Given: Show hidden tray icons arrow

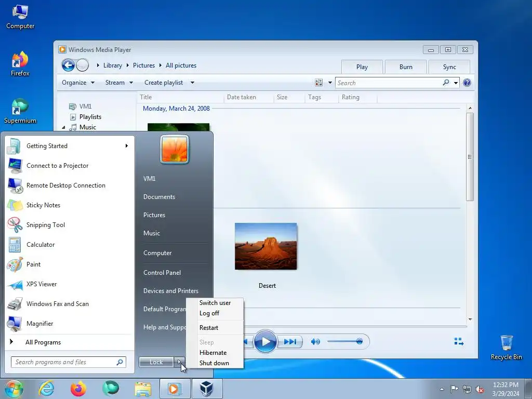Looking at the screenshot, I should coord(442,389).
